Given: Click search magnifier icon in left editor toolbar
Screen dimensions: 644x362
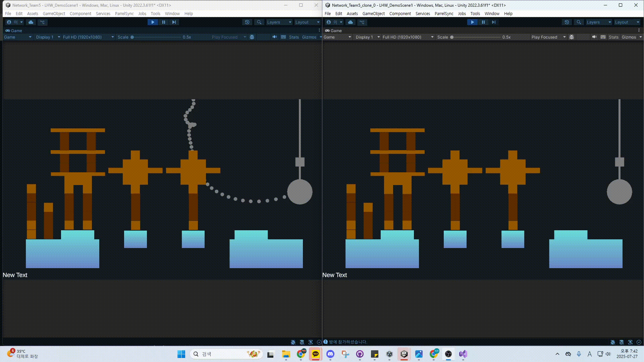Looking at the screenshot, I should click(x=259, y=22).
